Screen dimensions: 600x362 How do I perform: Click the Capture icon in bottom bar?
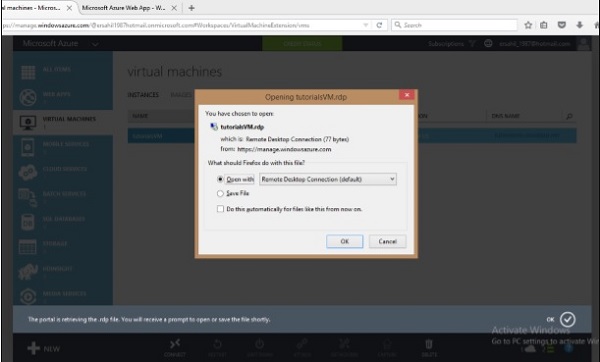pyautogui.click(x=387, y=344)
